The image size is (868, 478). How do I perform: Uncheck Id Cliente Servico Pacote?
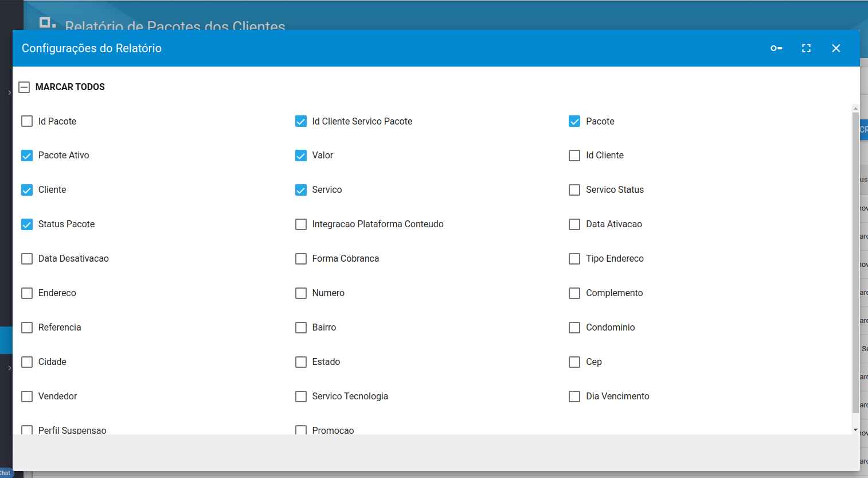coord(301,121)
